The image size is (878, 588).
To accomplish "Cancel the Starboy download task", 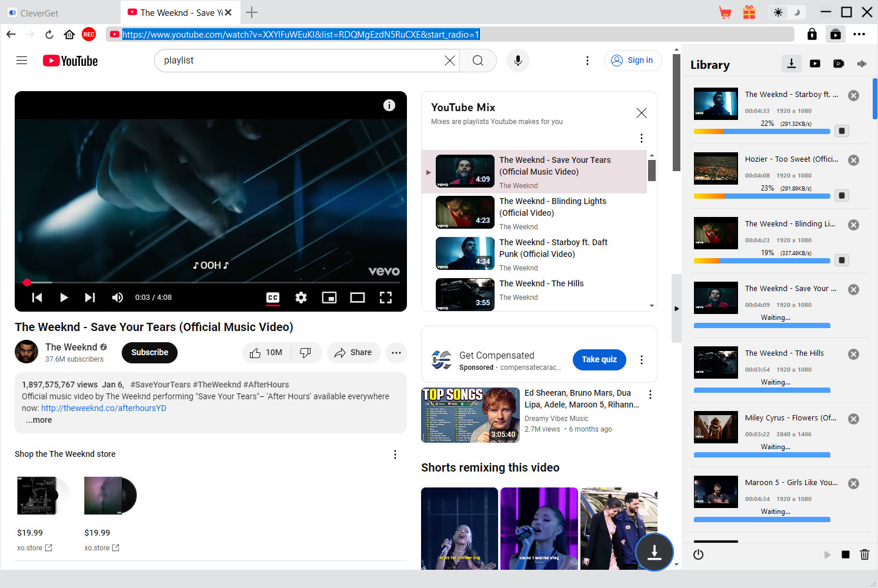I will click(854, 95).
